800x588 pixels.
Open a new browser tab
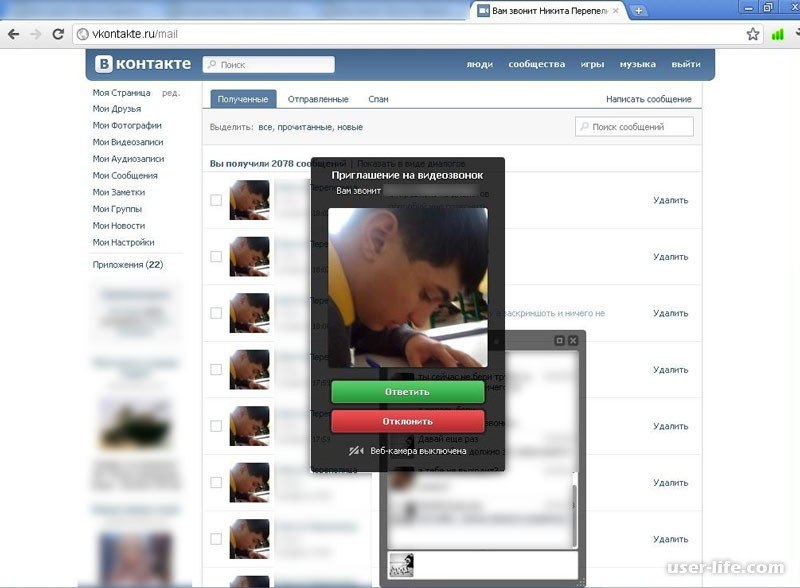click(x=638, y=10)
